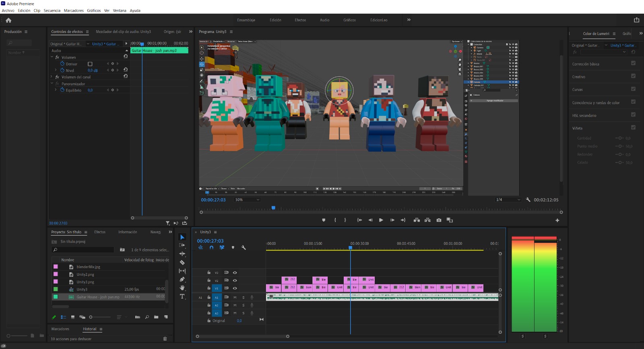Switch to the Efectos panel tab

[100, 232]
